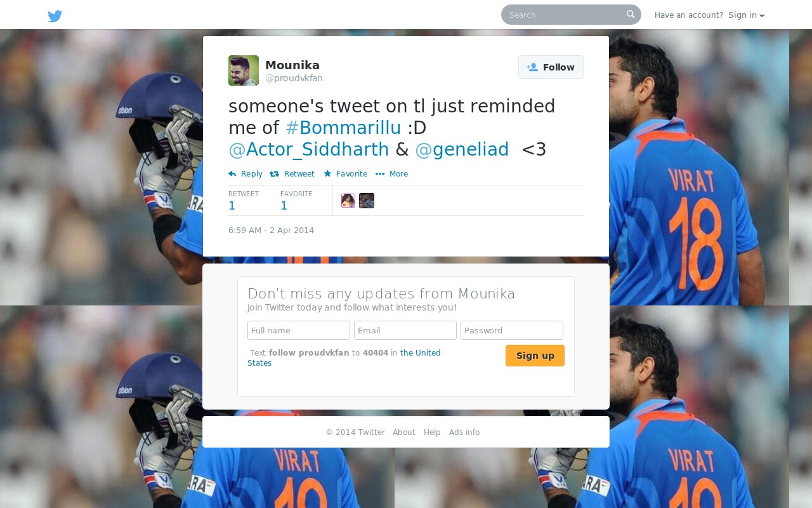
Task: Click the Favorite star icon
Action: (x=327, y=173)
